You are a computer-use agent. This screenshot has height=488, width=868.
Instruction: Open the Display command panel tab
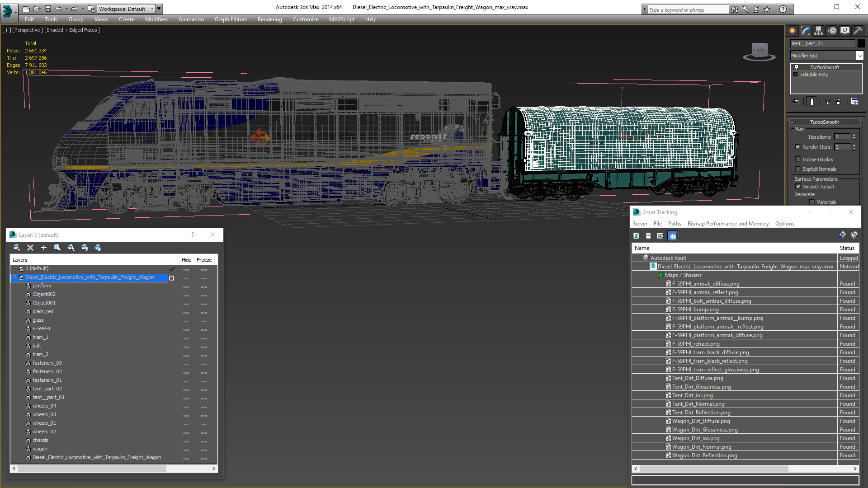point(845,31)
